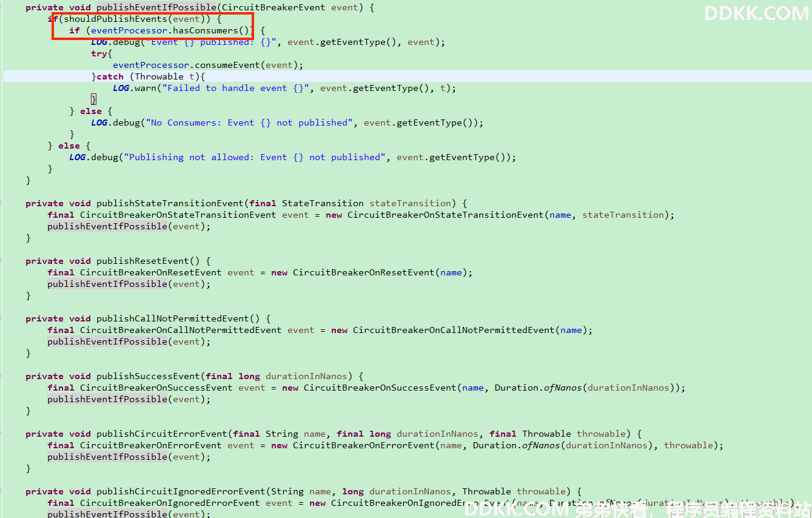Click publishSuccessEvent method name
Screen dimensions: 812x518
148,376
